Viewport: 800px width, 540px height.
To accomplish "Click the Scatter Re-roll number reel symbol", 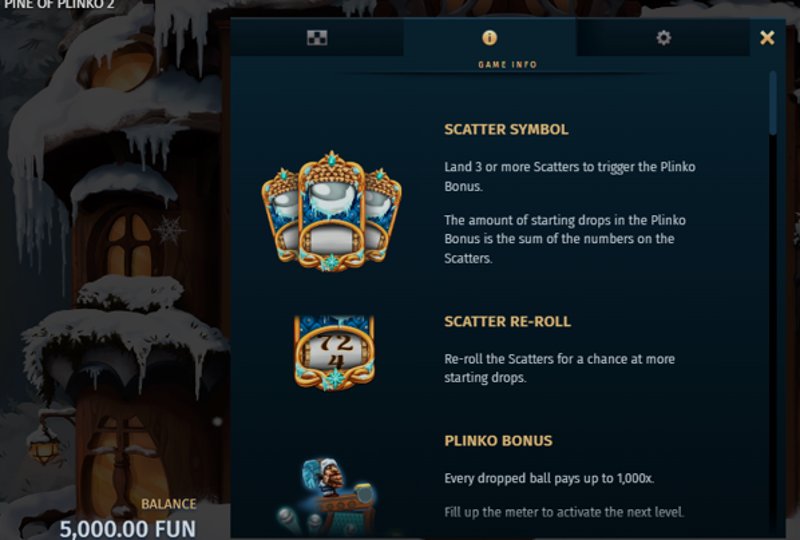I will [334, 352].
